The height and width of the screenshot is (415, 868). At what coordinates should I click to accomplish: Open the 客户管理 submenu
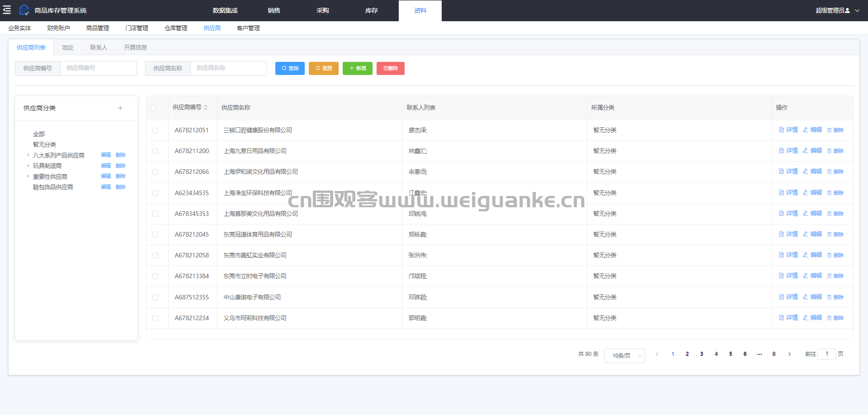(x=248, y=28)
